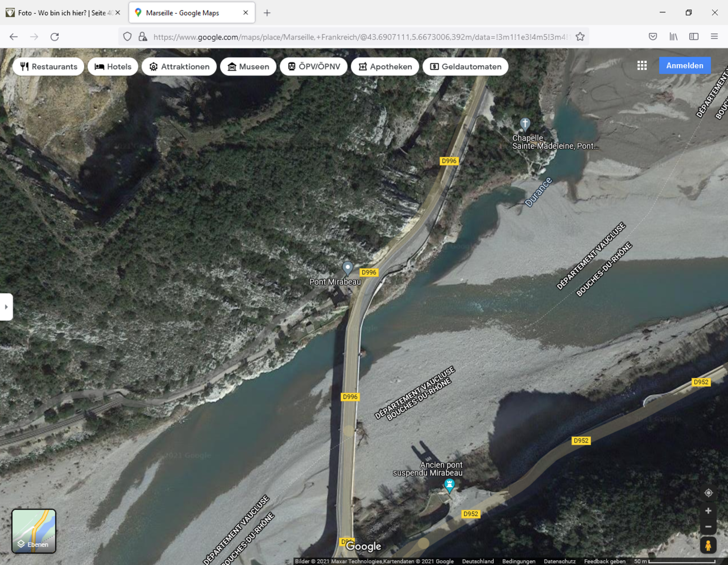Show my current location on map
The image size is (728, 565).
tap(708, 493)
